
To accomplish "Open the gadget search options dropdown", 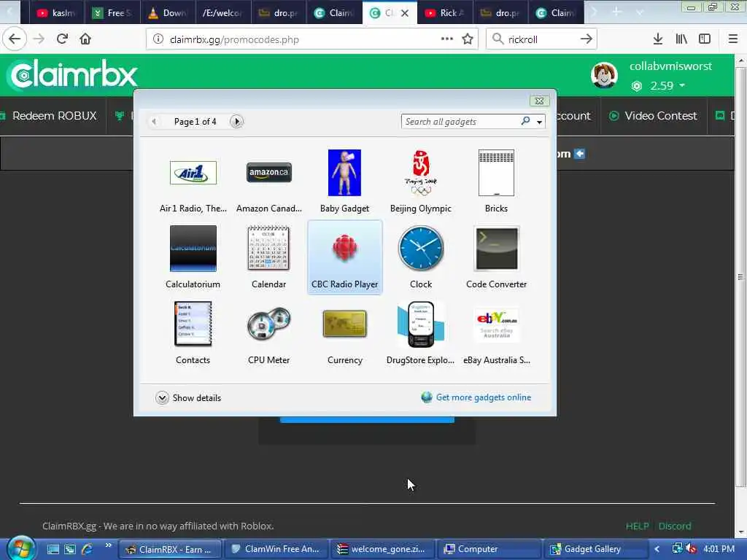I will 539,122.
